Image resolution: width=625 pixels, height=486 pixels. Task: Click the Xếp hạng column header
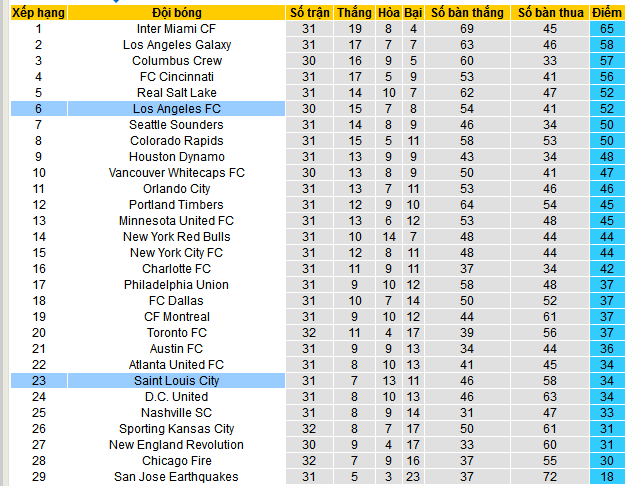coord(39,13)
